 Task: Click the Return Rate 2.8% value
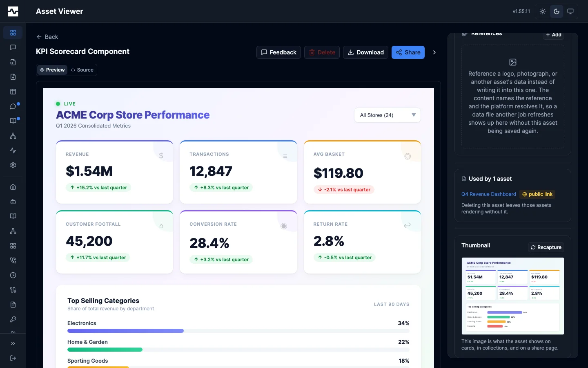329,241
